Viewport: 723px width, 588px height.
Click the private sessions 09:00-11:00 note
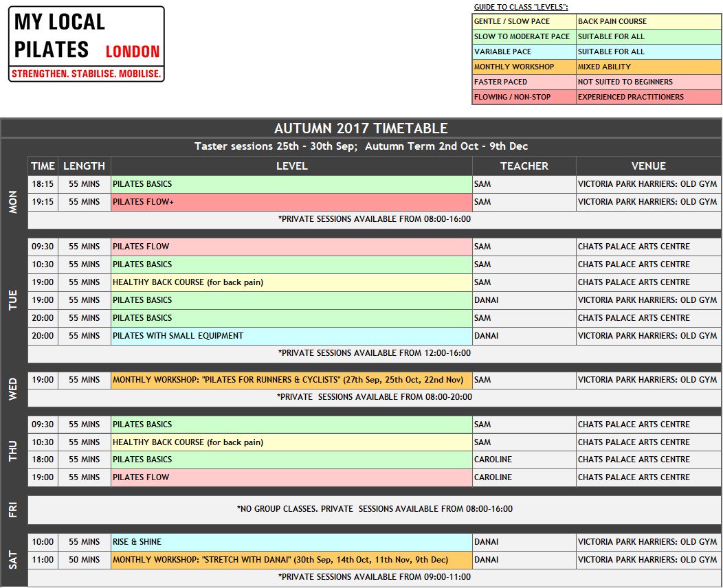[375, 578]
